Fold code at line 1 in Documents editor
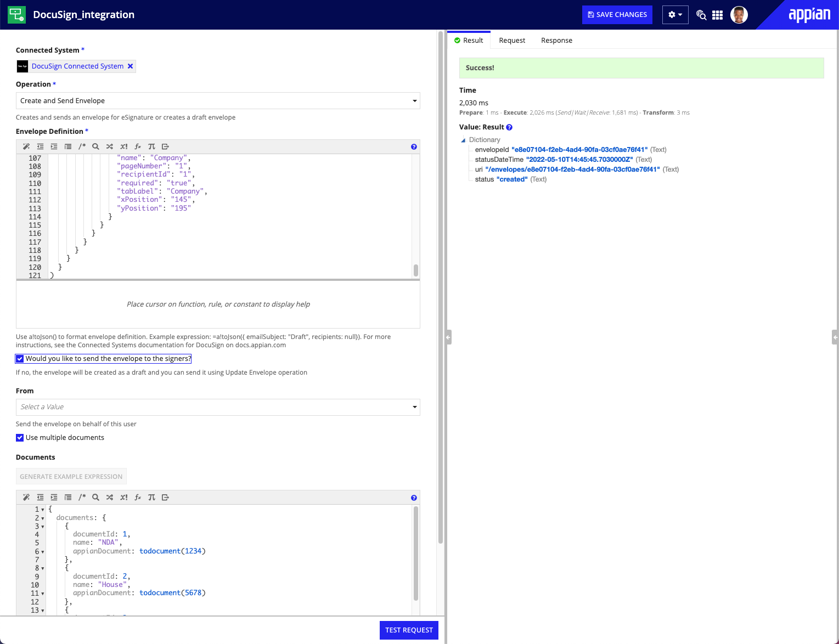The height and width of the screenshot is (644, 839). [x=43, y=510]
